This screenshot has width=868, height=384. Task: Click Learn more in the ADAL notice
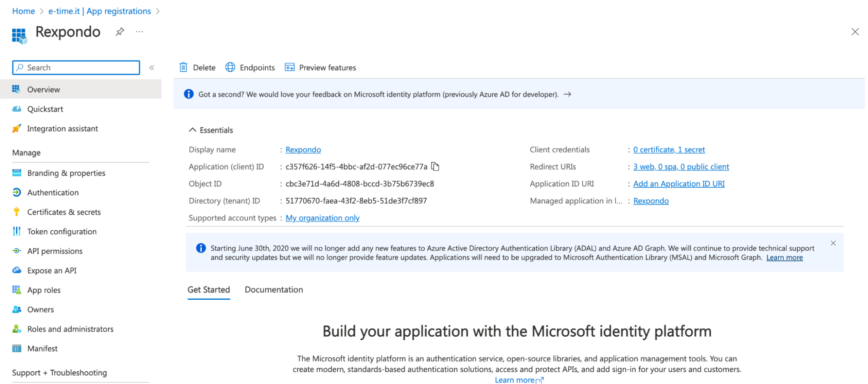784,257
